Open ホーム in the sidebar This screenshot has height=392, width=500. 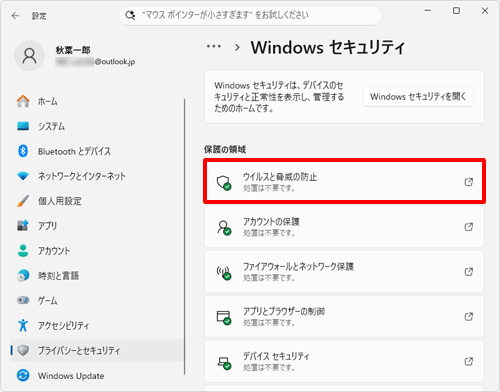[97, 101]
